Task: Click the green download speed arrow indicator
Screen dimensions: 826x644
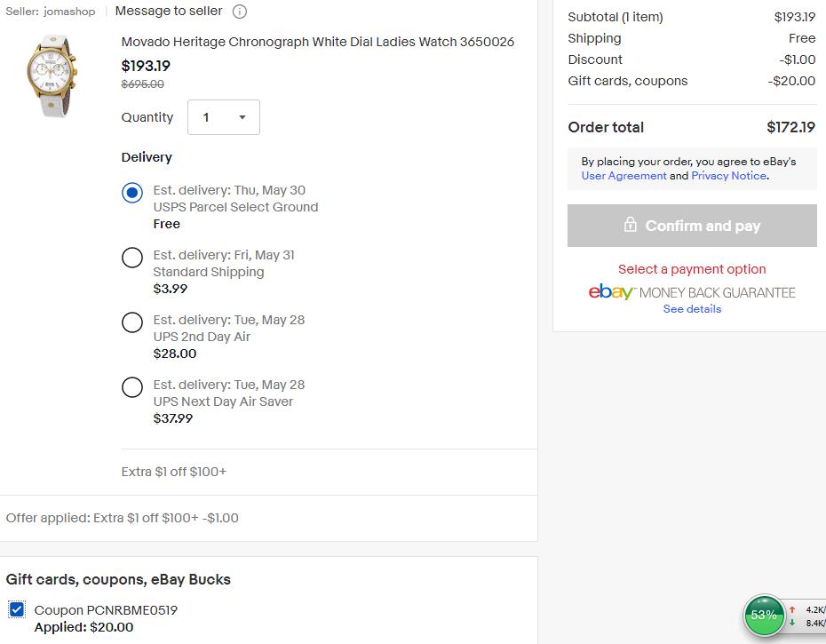Action: coord(791,623)
